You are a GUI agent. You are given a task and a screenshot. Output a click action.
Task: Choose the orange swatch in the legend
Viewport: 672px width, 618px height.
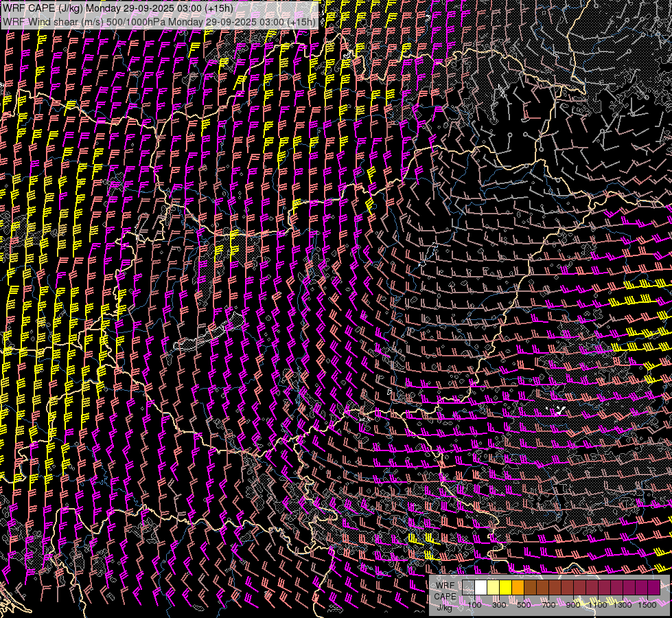(518, 588)
